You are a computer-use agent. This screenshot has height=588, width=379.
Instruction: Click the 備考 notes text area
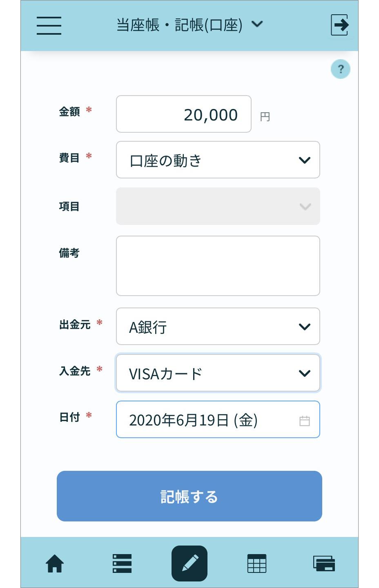click(x=218, y=266)
